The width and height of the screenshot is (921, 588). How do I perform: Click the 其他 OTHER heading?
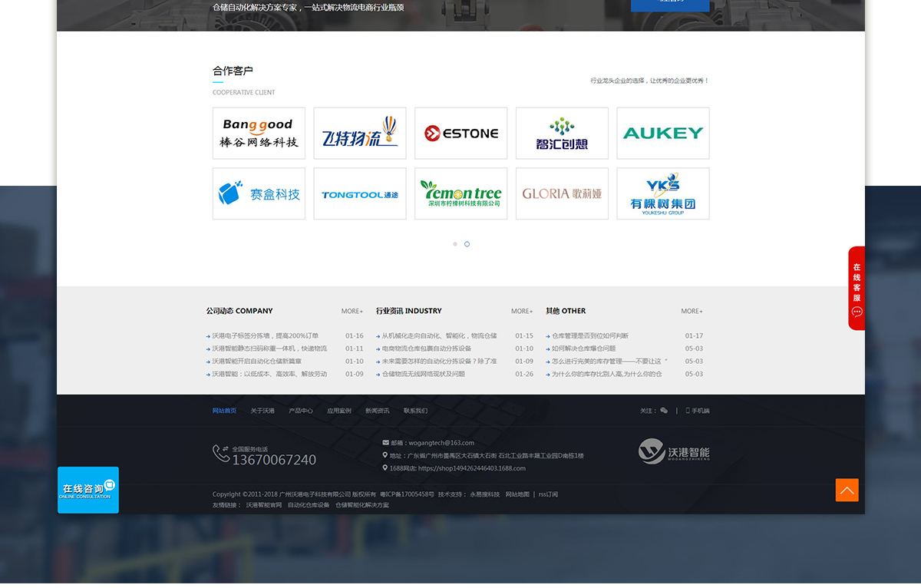pyautogui.click(x=566, y=311)
